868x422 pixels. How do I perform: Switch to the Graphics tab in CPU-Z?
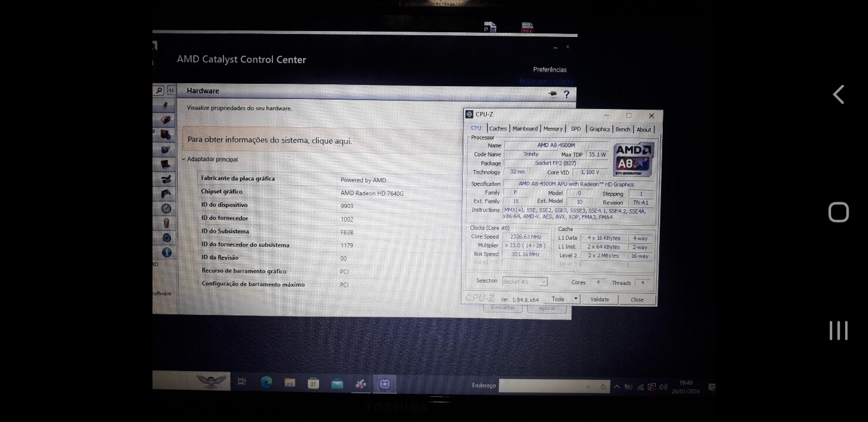click(x=599, y=130)
